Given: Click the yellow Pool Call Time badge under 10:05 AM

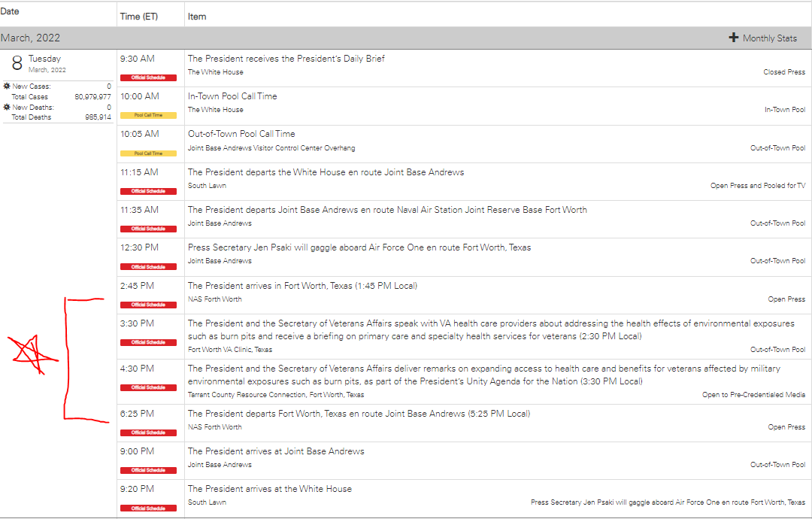Looking at the screenshot, I should tap(148, 153).
